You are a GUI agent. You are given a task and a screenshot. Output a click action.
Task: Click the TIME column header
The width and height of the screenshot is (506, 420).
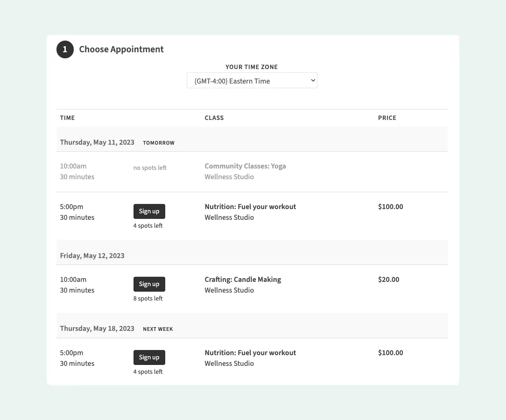tap(67, 118)
